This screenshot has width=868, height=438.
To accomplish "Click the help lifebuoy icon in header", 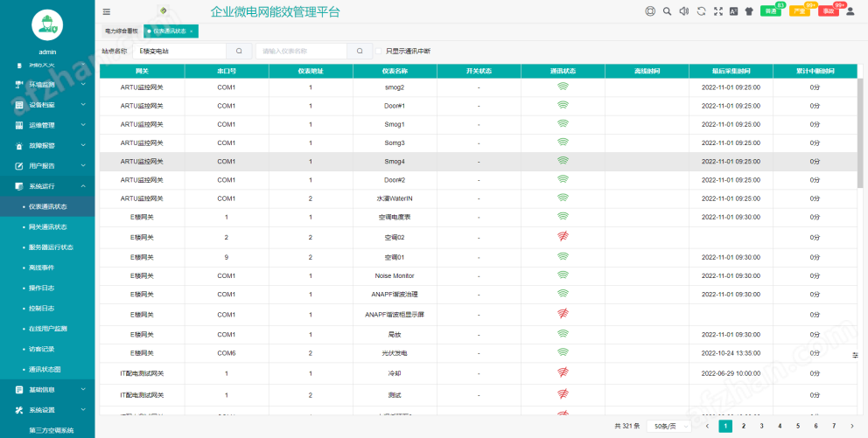I will pos(650,11).
